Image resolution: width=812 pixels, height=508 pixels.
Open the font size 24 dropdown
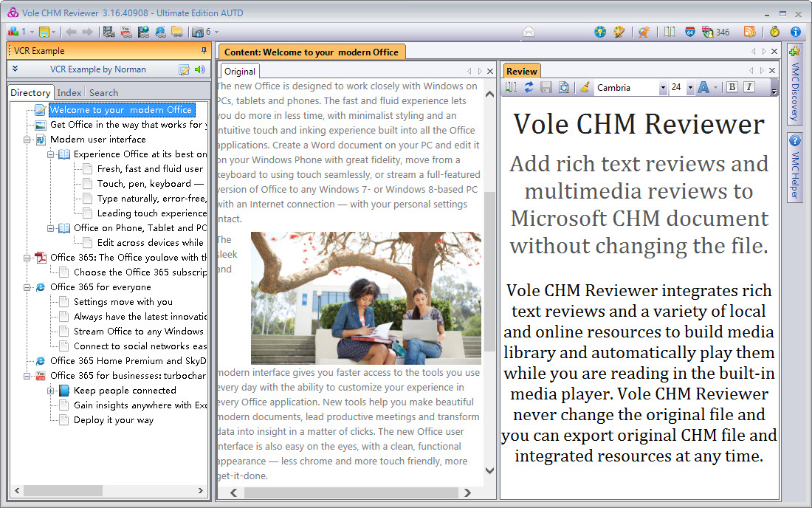coord(690,88)
